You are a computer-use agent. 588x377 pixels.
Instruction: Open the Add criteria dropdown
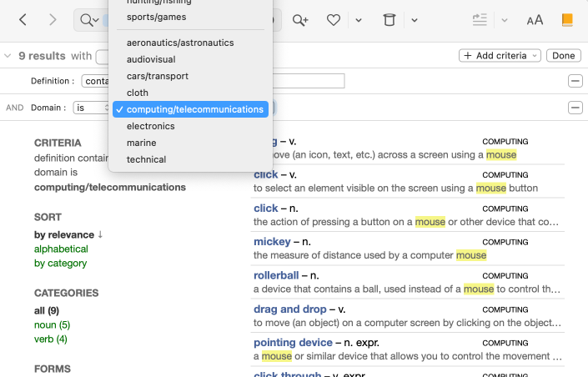coord(498,56)
